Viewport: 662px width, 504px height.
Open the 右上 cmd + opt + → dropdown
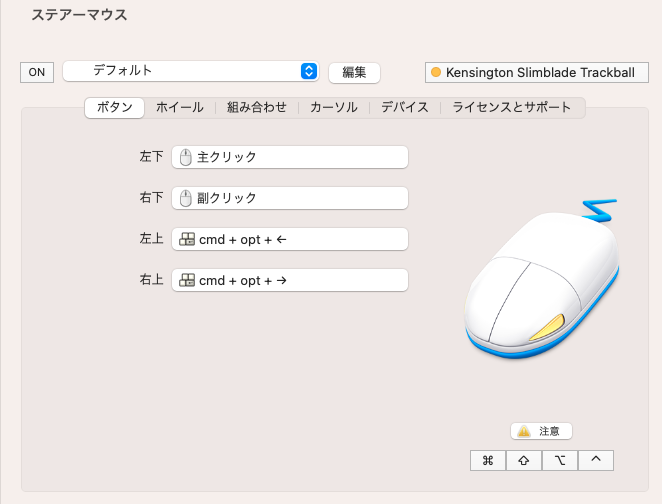point(290,280)
